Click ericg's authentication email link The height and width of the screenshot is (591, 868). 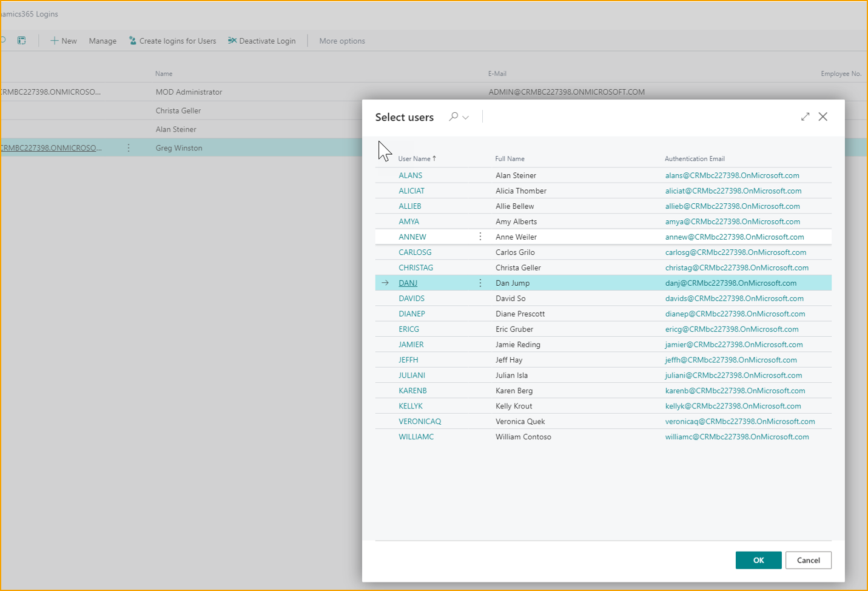tap(732, 329)
